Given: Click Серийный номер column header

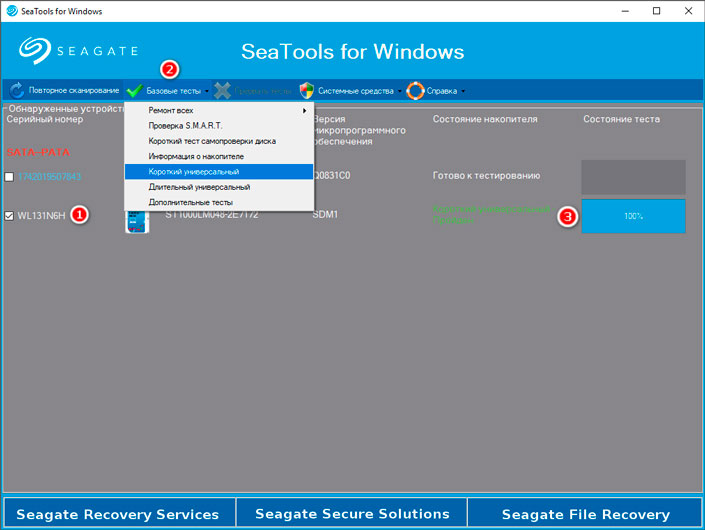Looking at the screenshot, I should (x=45, y=119).
